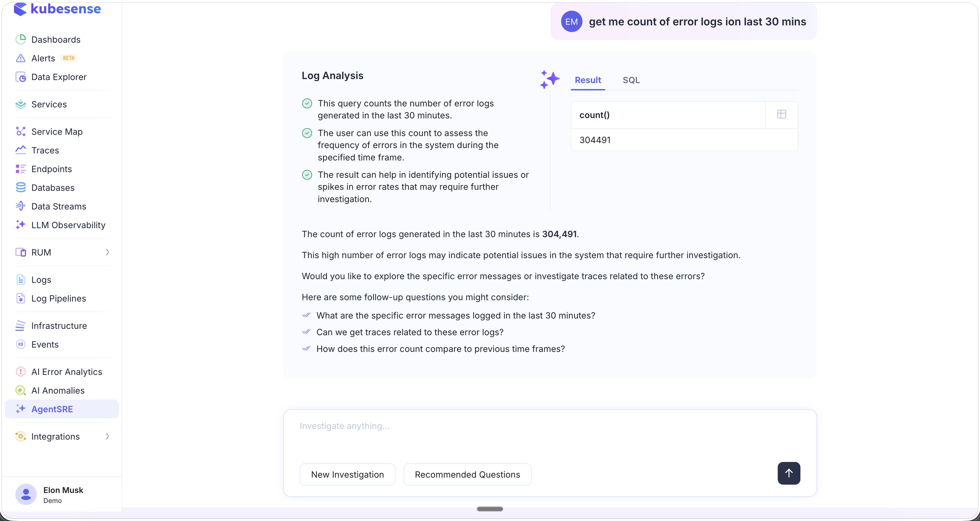Click the bold 304,491 value in summary

[559, 234]
